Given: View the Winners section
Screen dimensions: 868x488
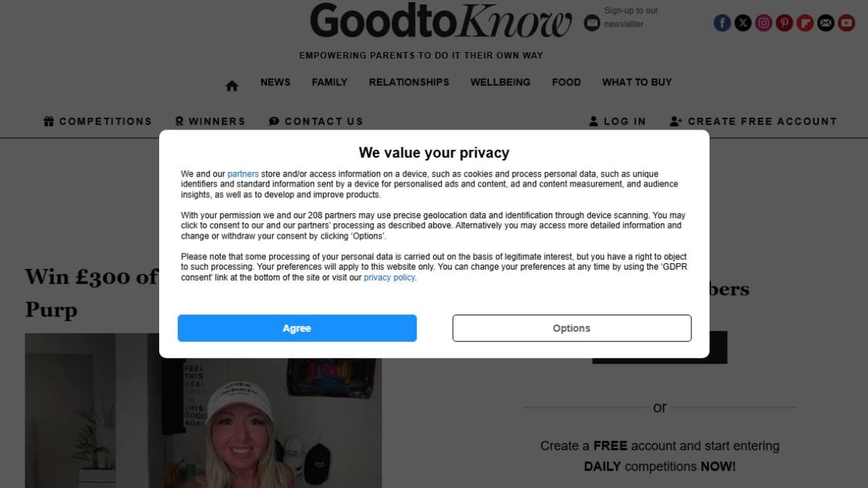Looking at the screenshot, I should [210, 121].
